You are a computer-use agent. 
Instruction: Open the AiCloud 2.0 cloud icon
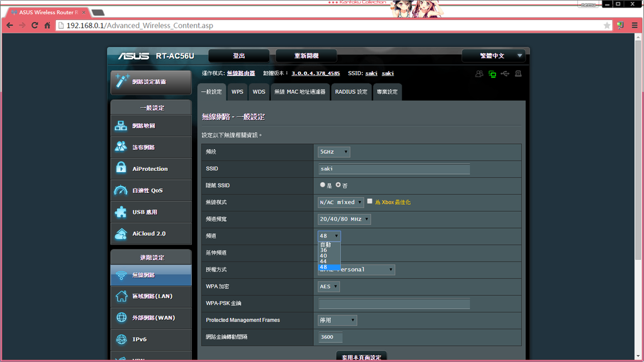pyautogui.click(x=121, y=234)
